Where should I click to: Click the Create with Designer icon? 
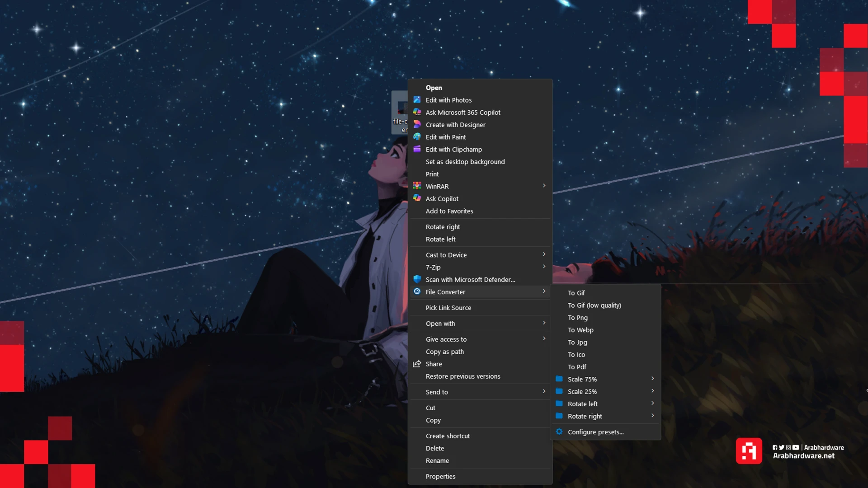click(x=417, y=124)
